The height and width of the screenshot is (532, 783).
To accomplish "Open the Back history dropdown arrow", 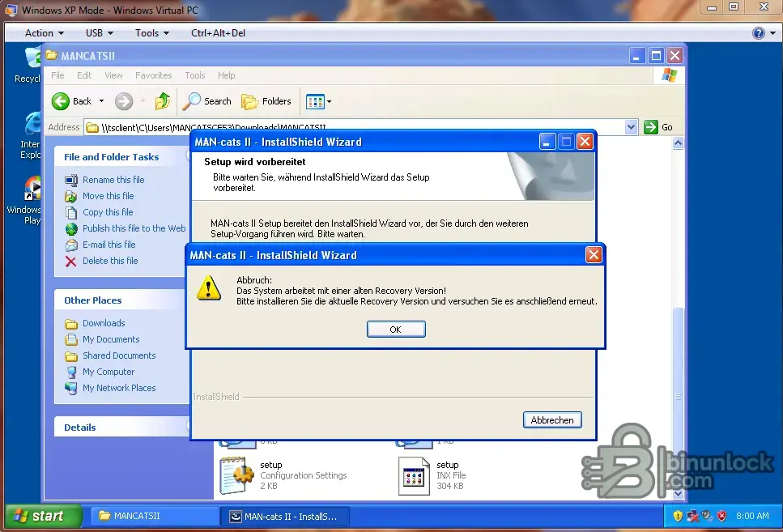I will (101, 101).
